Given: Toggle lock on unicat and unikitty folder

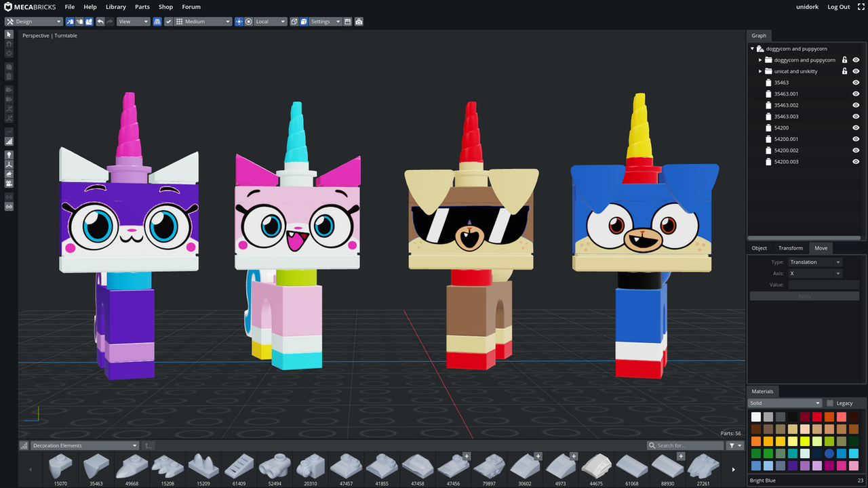Looking at the screenshot, I should (x=844, y=71).
